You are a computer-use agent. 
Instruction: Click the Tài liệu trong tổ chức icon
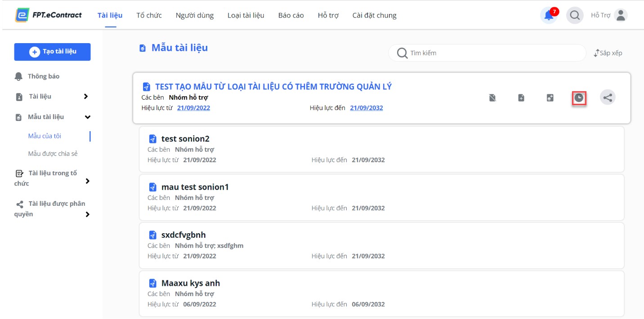(19, 173)
